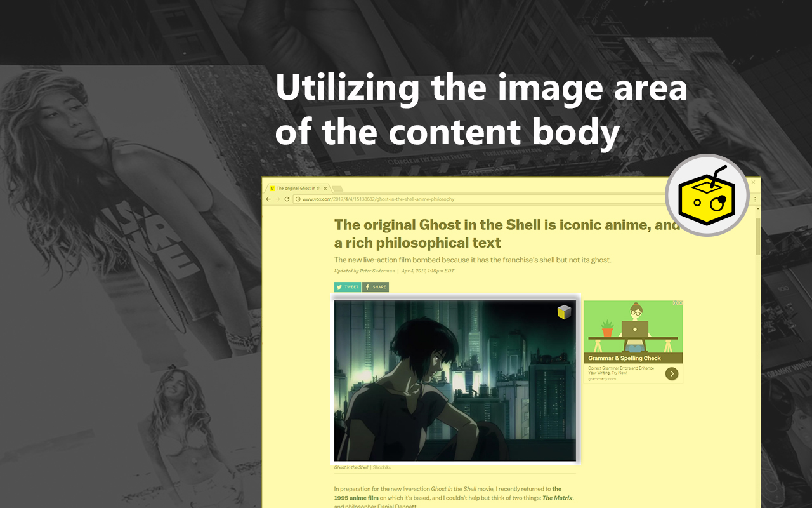The width and height of the screenshot is (812, 508).
Task: Click the arrow button in the Grammarly ad
Action: [672, 373]
